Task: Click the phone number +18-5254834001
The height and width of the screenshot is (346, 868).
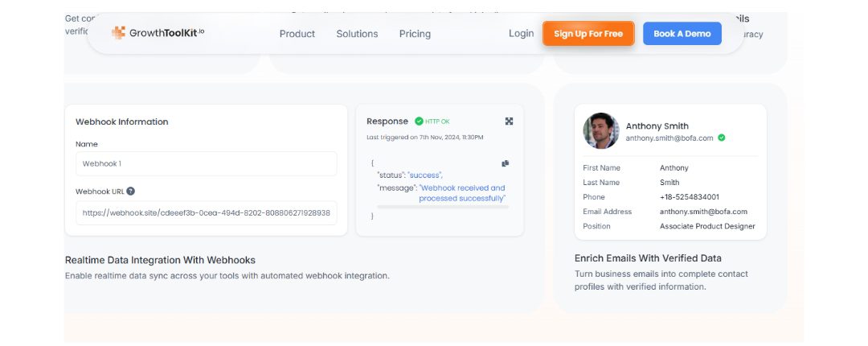Action: coord(690,197)
